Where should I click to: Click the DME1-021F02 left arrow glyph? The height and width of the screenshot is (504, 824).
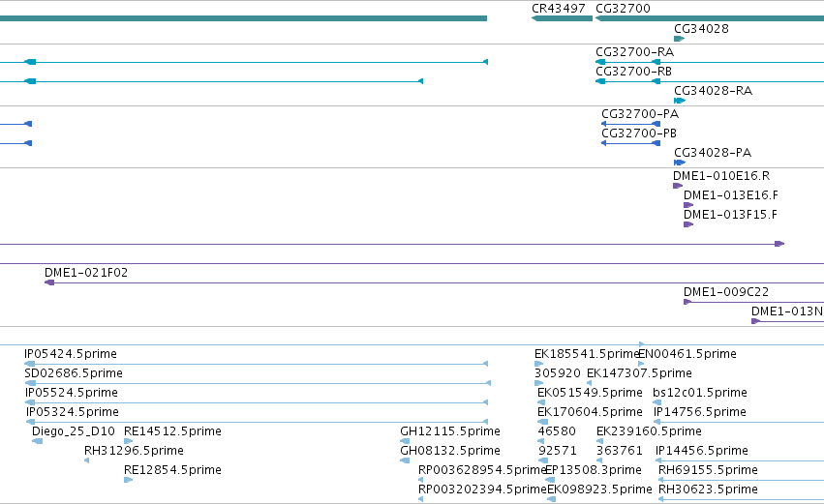[x=49, y=282]
